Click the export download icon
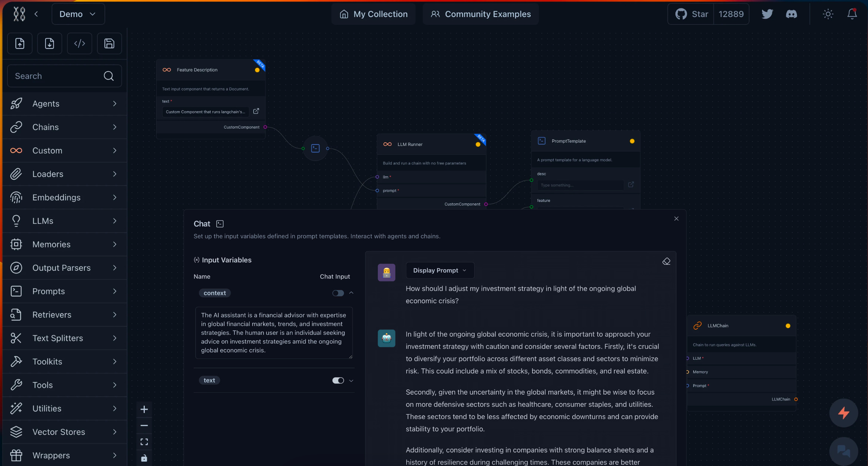Viewport: 868px width, 466px height. [x=50, y=44]
